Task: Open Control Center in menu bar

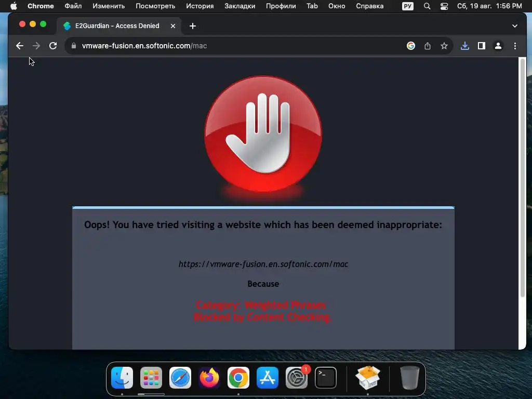Action: 444,6
